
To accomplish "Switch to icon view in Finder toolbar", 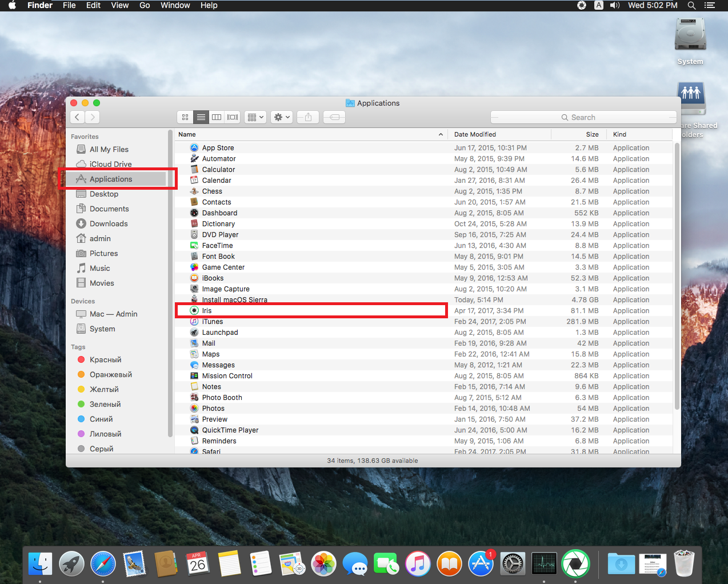I will 185,117.
